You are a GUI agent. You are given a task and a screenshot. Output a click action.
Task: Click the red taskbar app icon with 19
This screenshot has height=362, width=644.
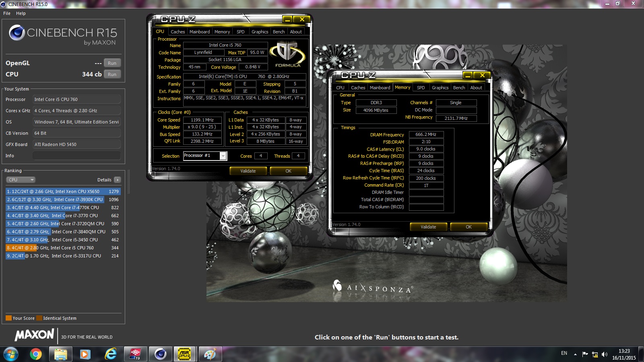135,354
